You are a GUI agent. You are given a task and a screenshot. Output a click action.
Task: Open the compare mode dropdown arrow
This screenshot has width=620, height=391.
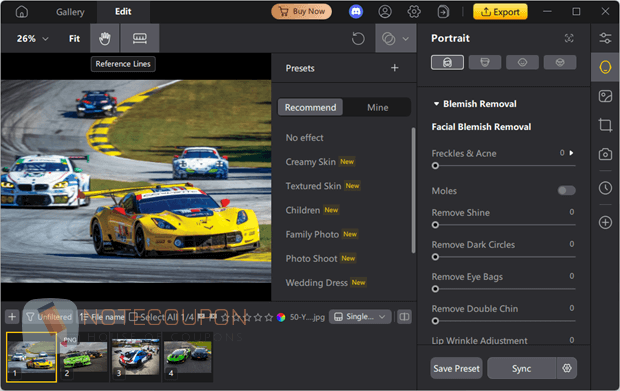click(x=405, y=39)
